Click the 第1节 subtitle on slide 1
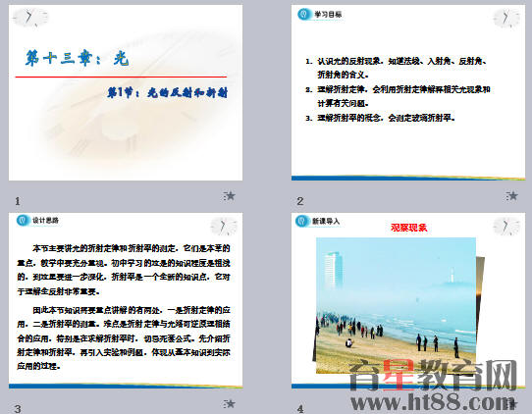The width and height of the screenshot is (532, 414). pos(167,92)
